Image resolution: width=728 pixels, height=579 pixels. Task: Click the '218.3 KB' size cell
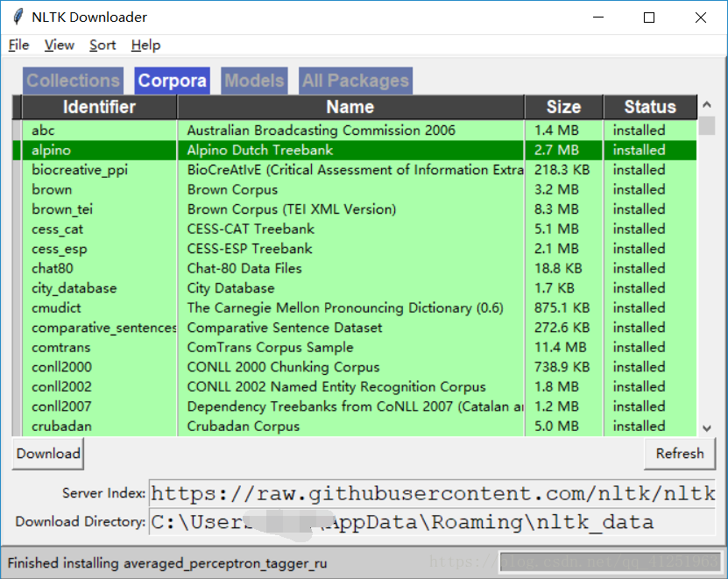[x=562, y=170]
